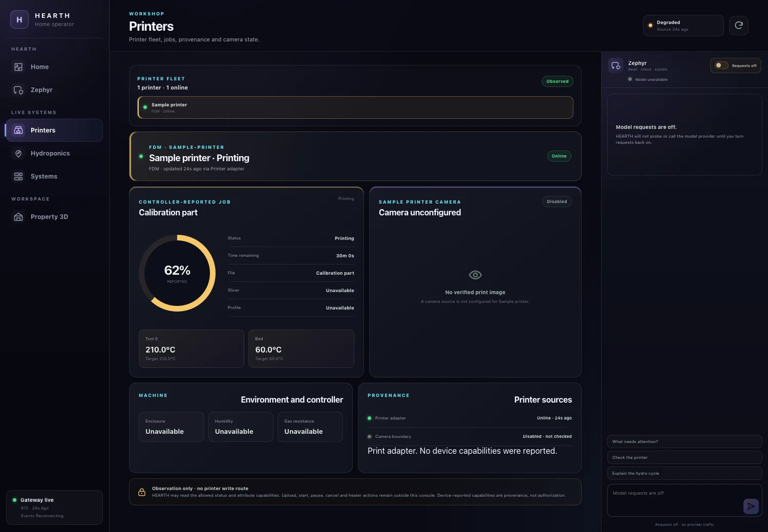Open the Hydroponics section
This screenshot has height=532, width=768.
click(x=54, y=153)
